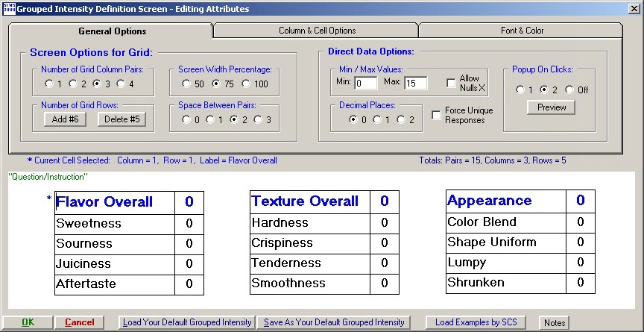Image resolution: width=644 pixels, height=332 pixels.
Task: Click the OK button
Action: click(x=28, y=322)
